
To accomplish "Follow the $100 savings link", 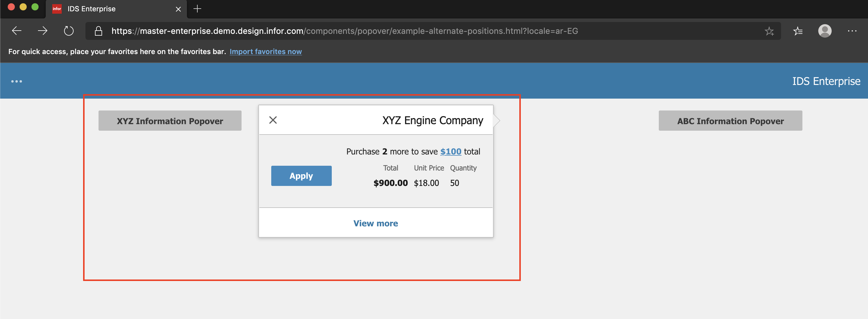I will coord(450,151).
